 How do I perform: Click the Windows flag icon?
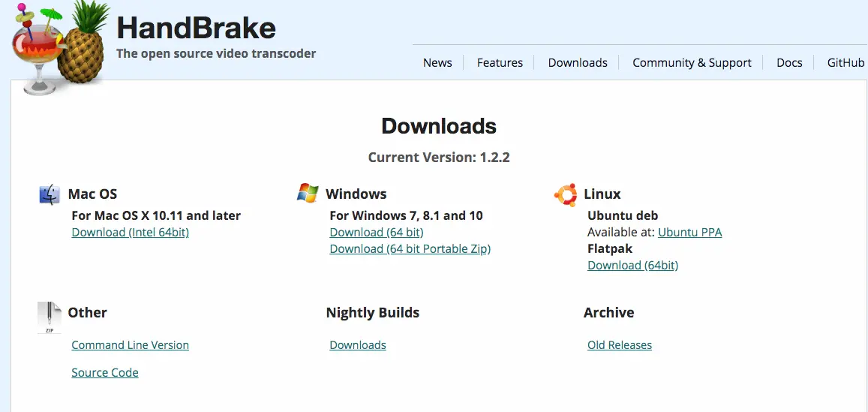click(308, 193)
